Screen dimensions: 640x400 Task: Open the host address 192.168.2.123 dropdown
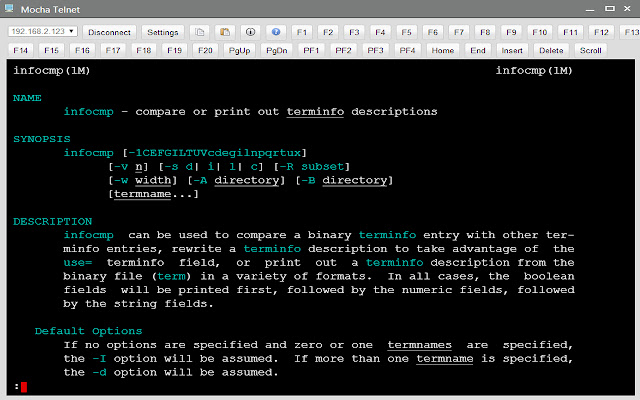click(x=42, y=31)
